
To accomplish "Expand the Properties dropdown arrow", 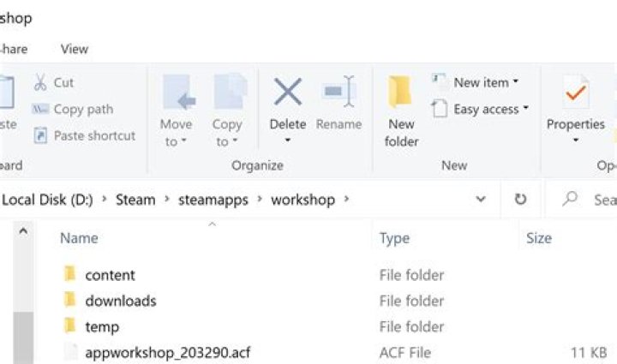I will [576, 140].
